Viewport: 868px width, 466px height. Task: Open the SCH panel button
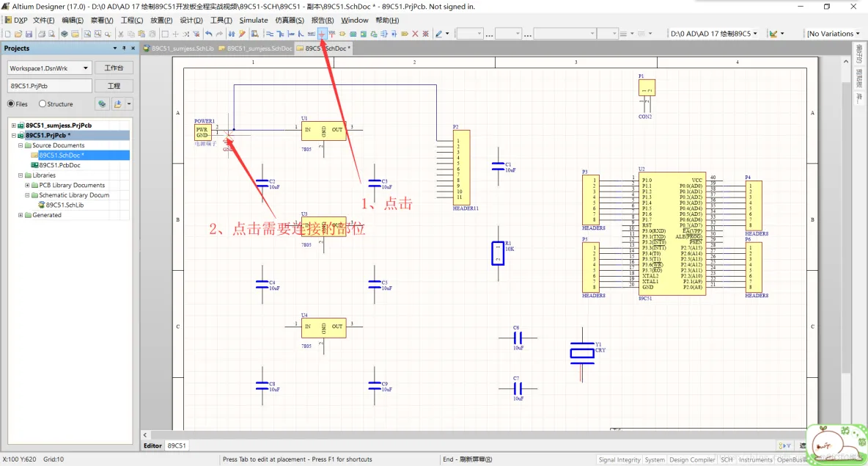pos(727,460)
